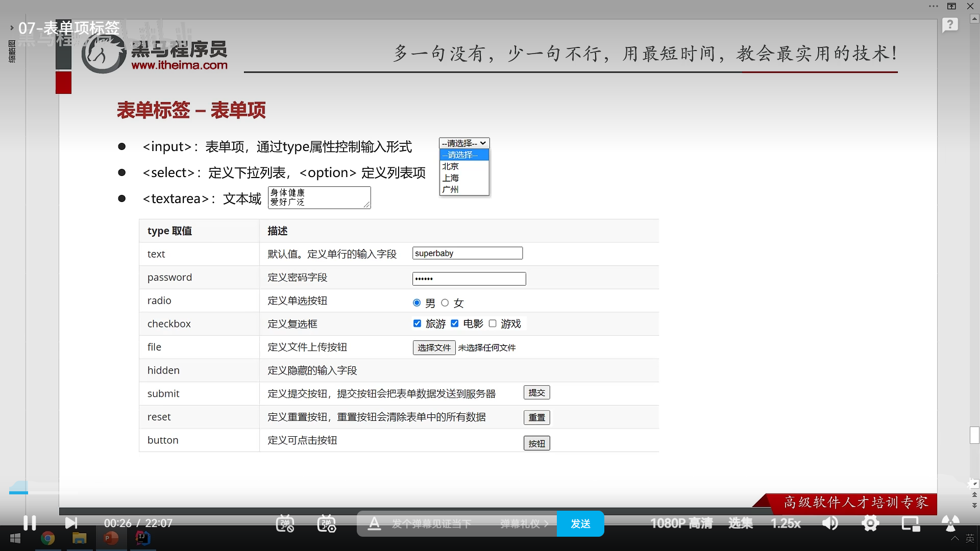The height and width of the screenshot is (551, 980).
Task: Mute the volume speaker icon
Action: [829, 523]
